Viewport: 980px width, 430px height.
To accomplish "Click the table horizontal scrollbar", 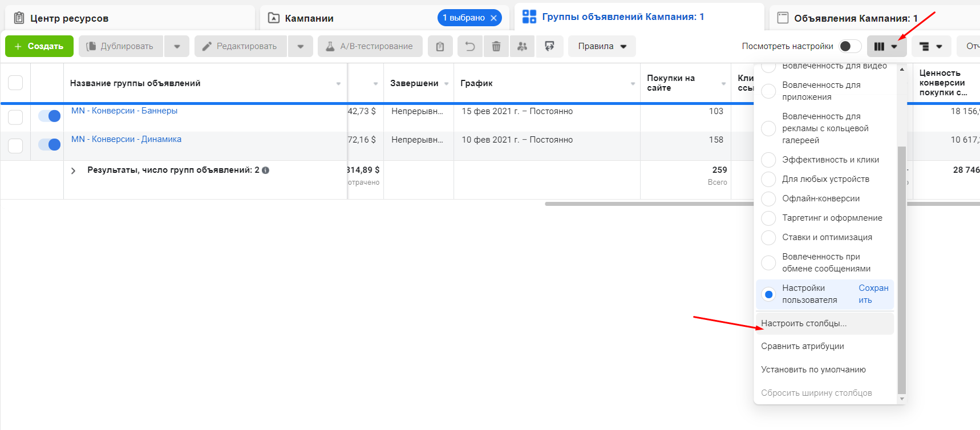I will click(x=649, y=204).
